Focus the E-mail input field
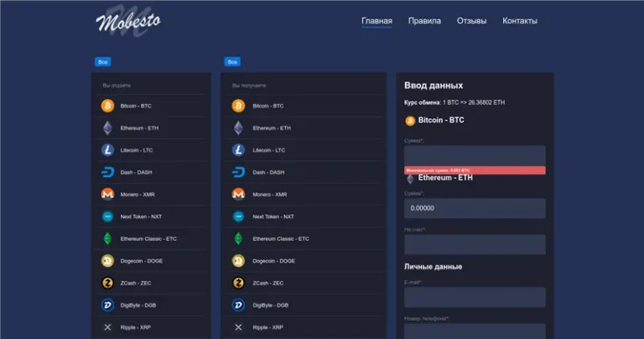The height and width of the screenshot is (339, 644). (475, 297)
